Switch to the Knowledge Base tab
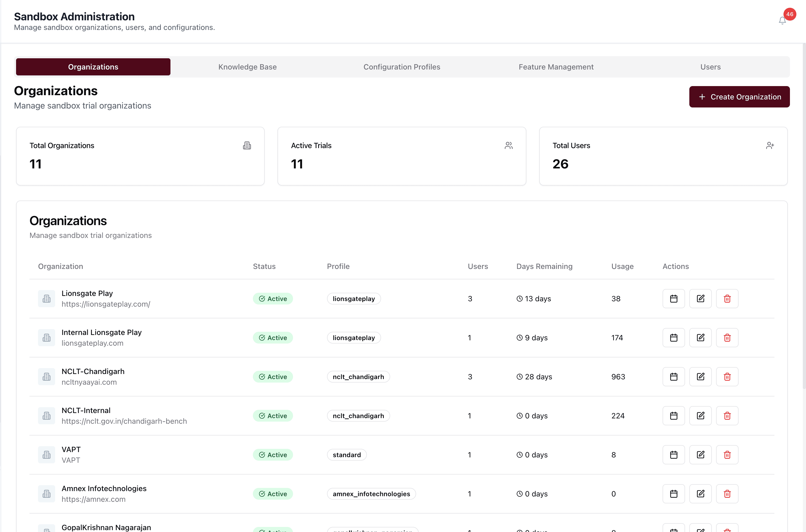 point(247,67)
